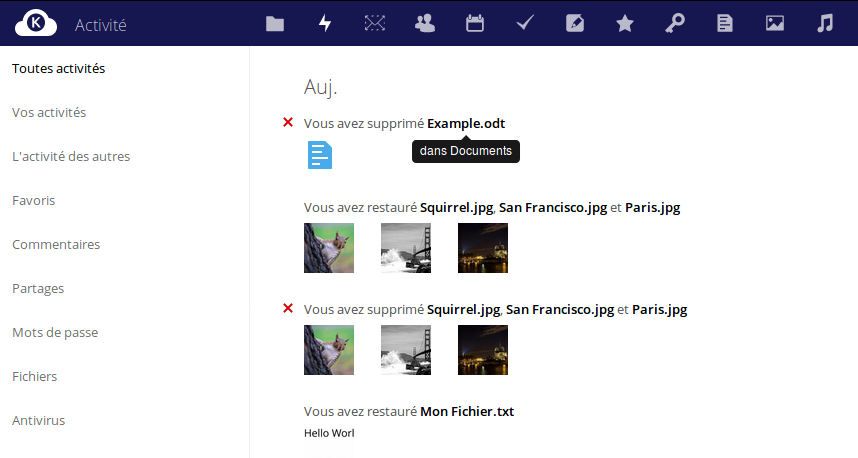Select Partages filter
858x458 pixels.
click(x=38, y=288)
